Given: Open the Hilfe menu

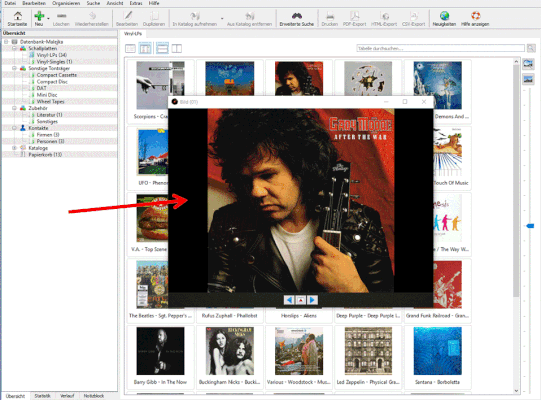Looking at the screenshot, I should click(x=154, y=3).
